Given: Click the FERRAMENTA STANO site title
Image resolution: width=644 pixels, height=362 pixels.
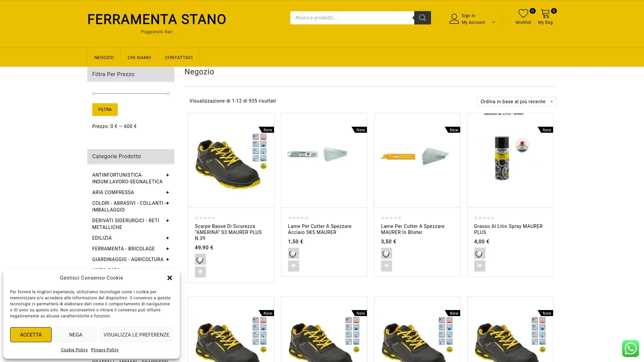Looking at the screenshot, I should 157,19.
